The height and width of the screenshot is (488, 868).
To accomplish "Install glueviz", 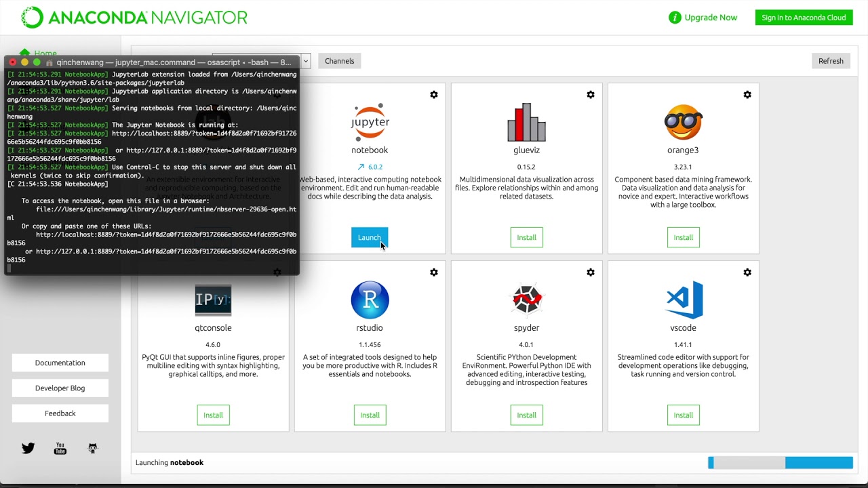I will point(526,237).
